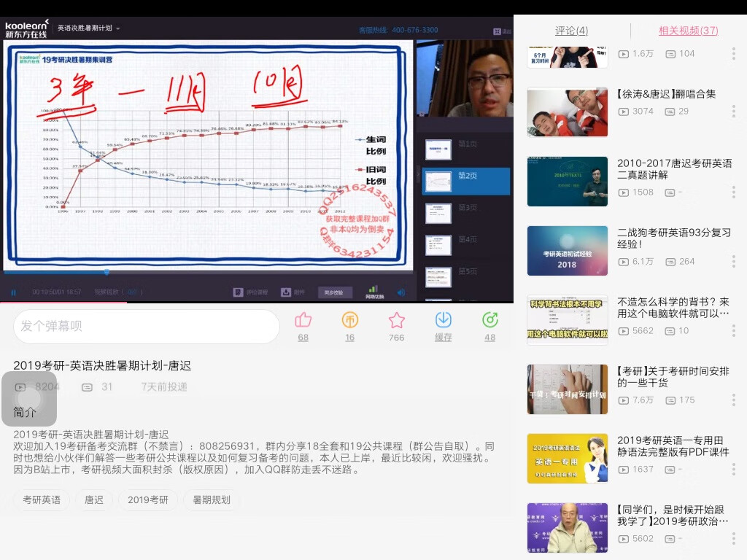Open the 考研英语初试经验 2018 thumbnail
The height and width of the screenshot is (560, 747).
tap(568, 251)
